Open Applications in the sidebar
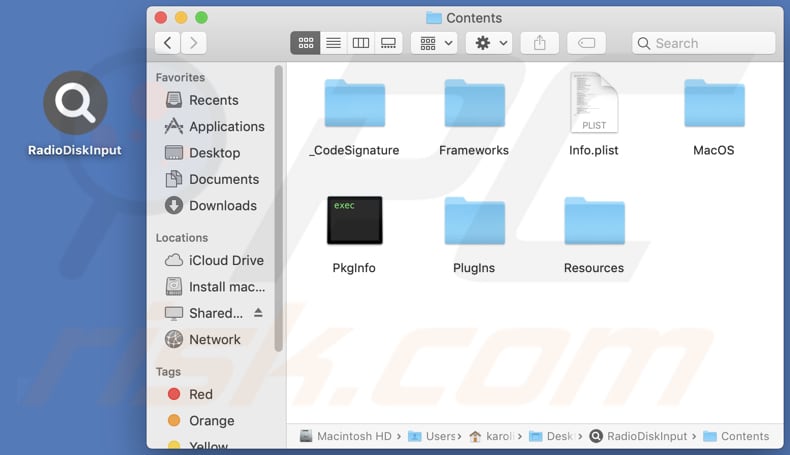This screenshot has height=455, width=790. (x=215, y=126)
